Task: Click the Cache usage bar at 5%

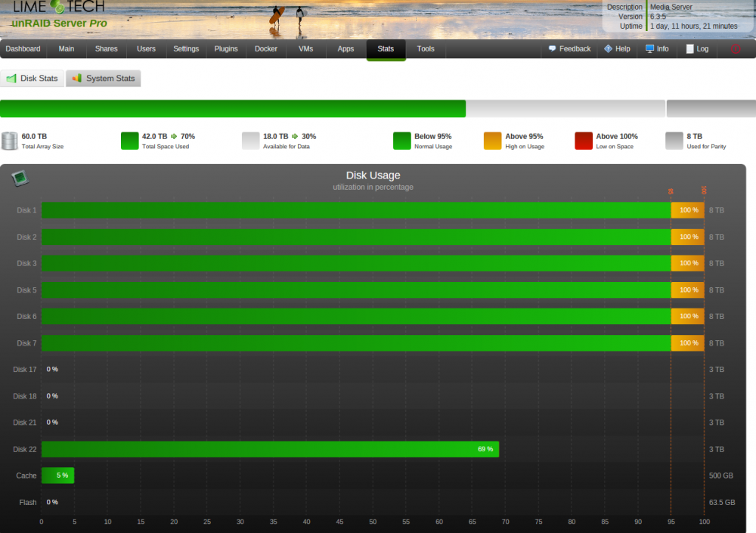Action: [58, 476]
